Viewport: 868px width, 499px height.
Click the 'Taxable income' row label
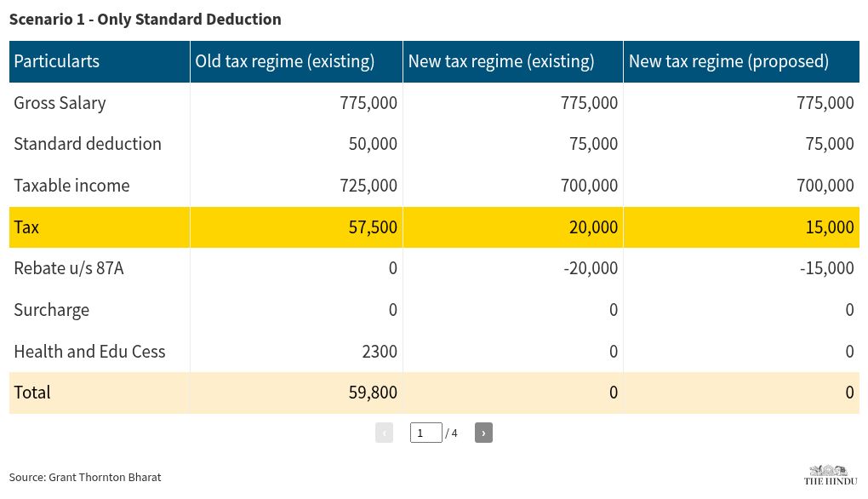tap(72, 186)
